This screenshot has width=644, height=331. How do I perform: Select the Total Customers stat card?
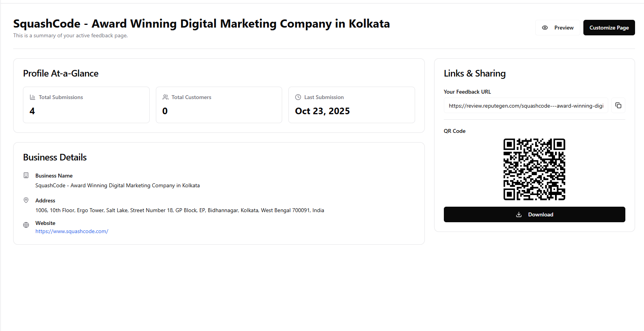[x=219, y=105]
